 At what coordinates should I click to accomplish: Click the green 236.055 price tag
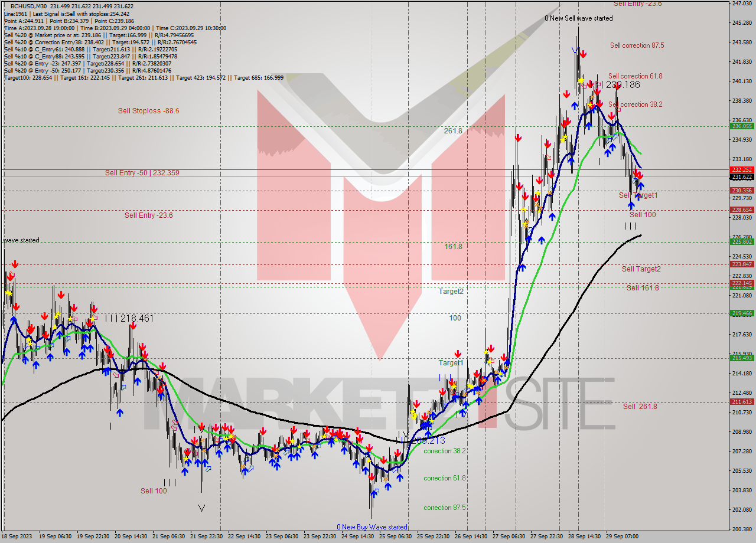742,126
